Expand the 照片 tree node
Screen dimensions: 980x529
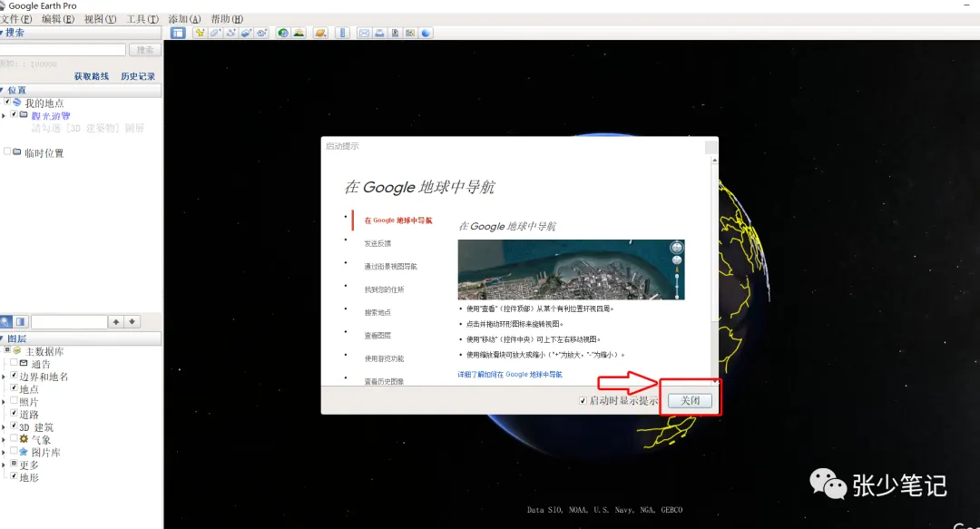[x=4, y=401]
